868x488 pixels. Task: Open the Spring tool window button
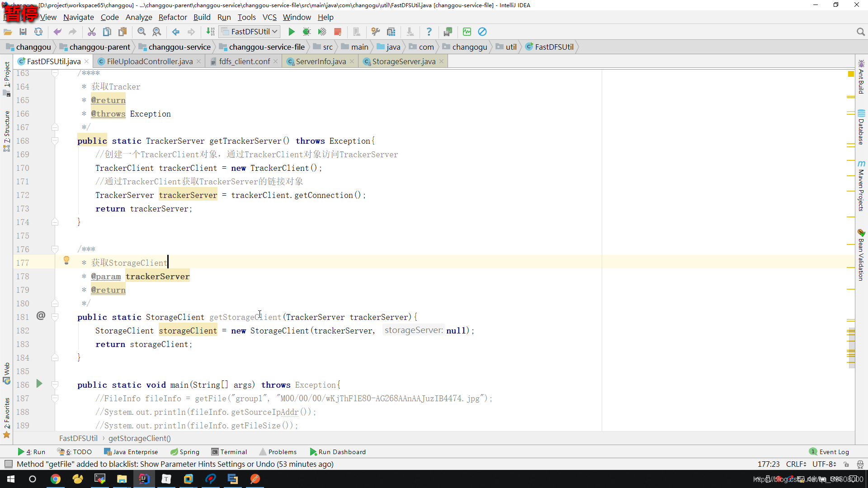[x=185, y=452]
